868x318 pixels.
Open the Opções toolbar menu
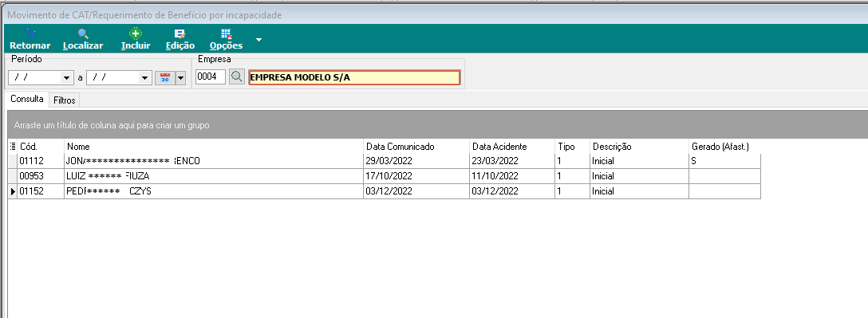point(226,39)
